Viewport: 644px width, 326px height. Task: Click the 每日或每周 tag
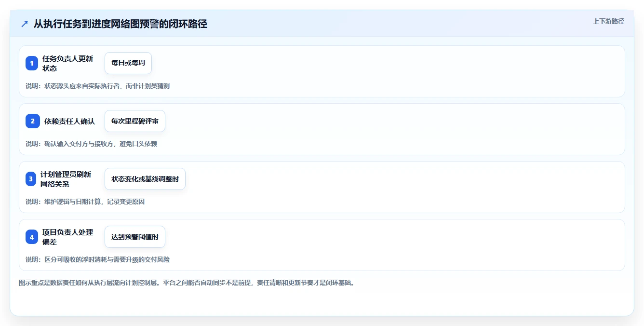(x=128, y=63)
